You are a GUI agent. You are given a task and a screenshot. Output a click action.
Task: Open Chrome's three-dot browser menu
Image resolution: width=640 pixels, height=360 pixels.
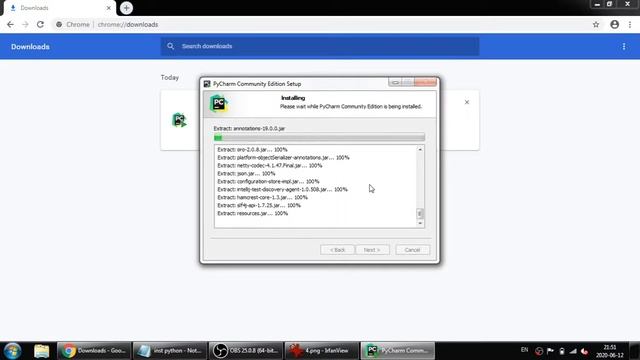[x=630, y=24]
